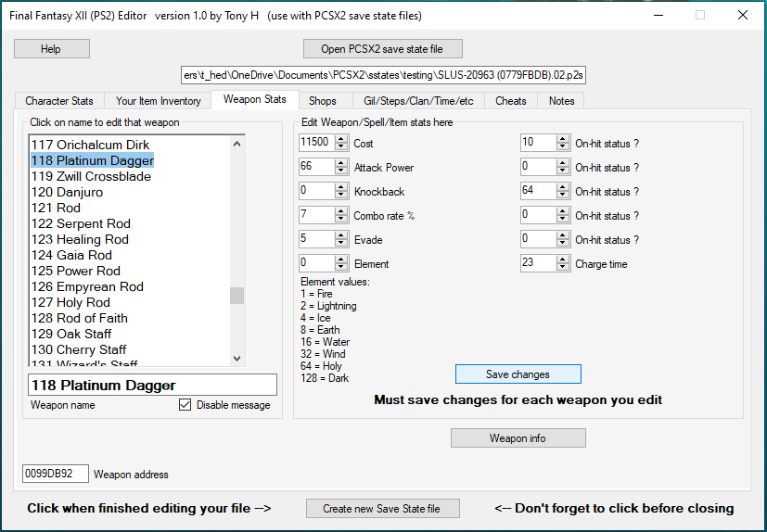Click the Help button
This screenshot has width=767, height=532.
(x=51, y=49)
